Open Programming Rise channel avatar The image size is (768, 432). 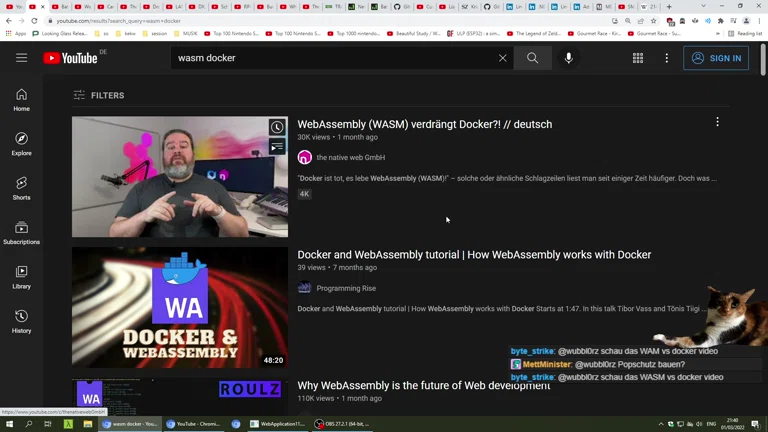coord(305,288)
